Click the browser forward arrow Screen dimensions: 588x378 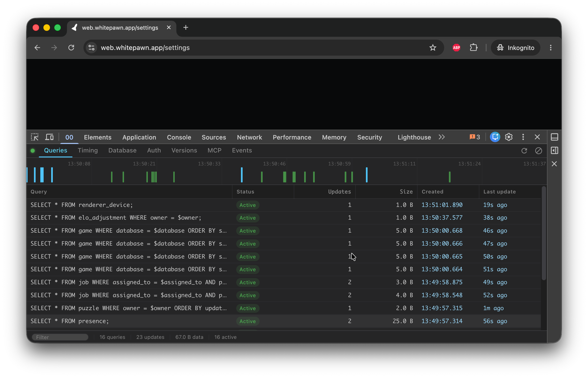(54, 48)
